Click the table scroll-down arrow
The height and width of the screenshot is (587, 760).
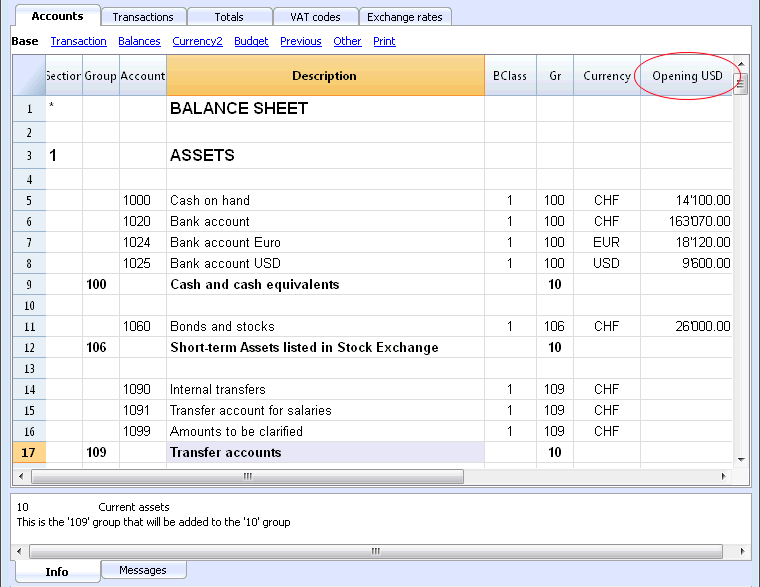741,459
